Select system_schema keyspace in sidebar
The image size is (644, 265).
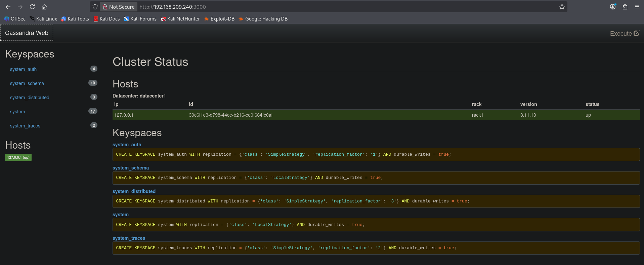coord(27,83)
